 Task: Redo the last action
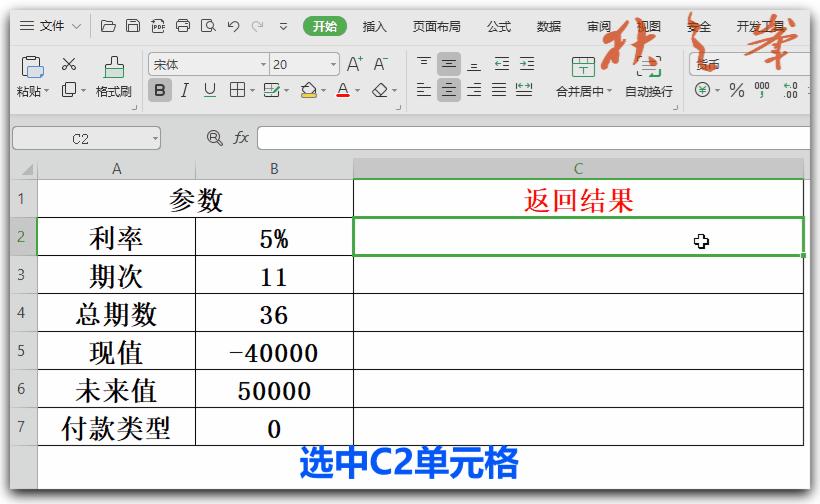pos(257,26)
